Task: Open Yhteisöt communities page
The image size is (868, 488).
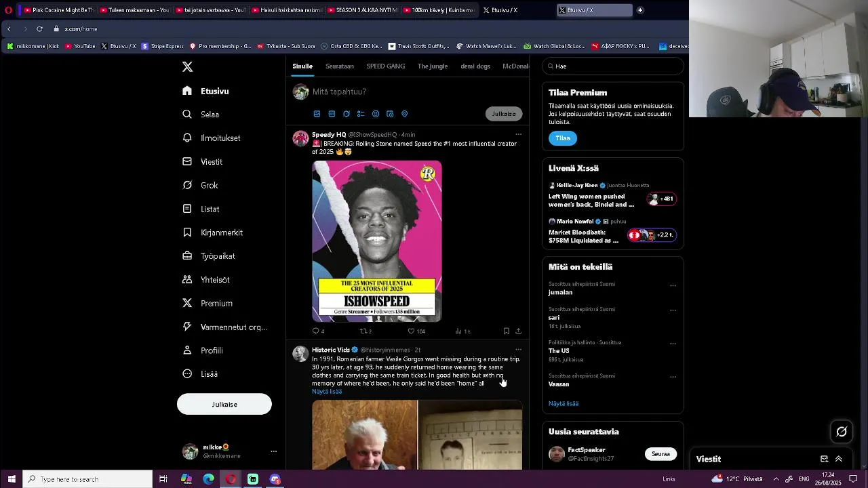Action: 207,279
